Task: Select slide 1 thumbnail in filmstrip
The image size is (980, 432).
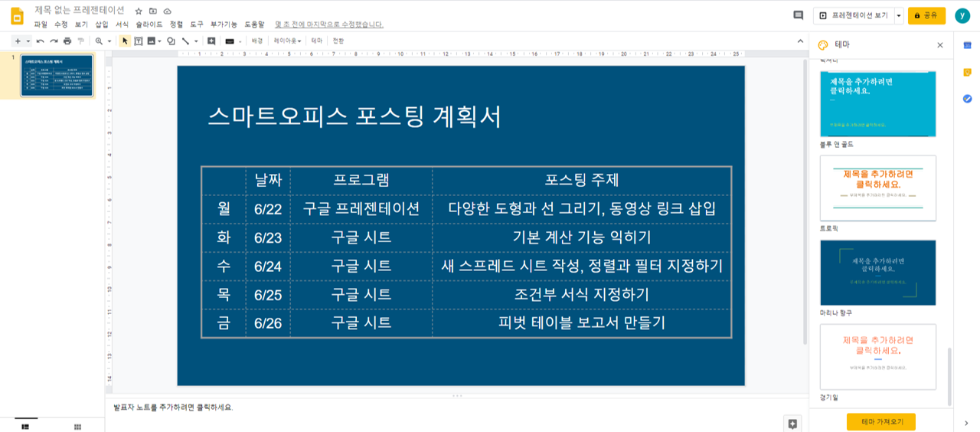Action: (57, 76)
